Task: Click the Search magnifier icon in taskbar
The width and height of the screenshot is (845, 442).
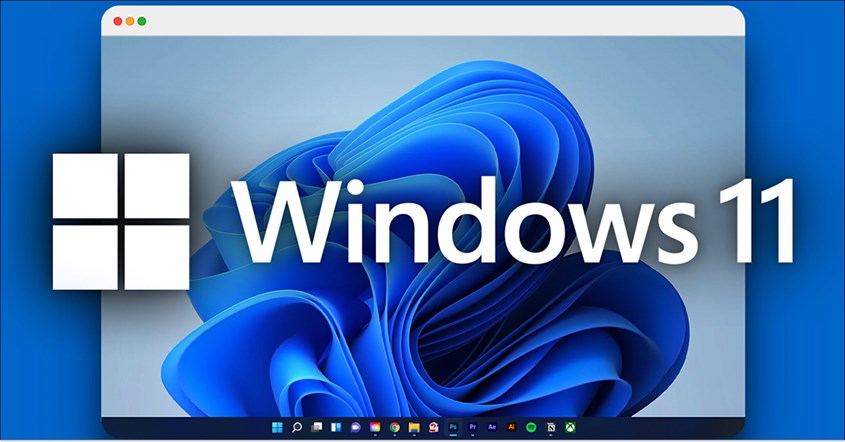Action: click(297, 427)
